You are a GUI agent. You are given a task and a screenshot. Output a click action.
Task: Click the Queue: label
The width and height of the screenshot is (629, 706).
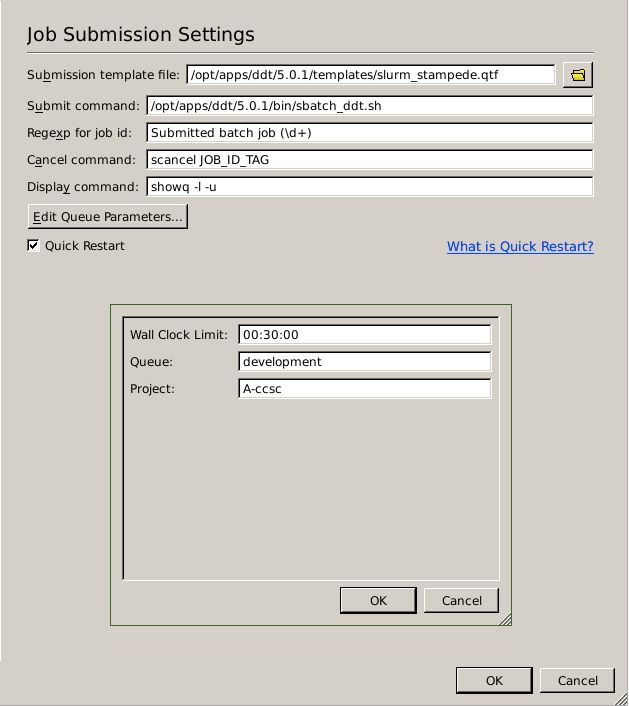(x=151, y=362)
